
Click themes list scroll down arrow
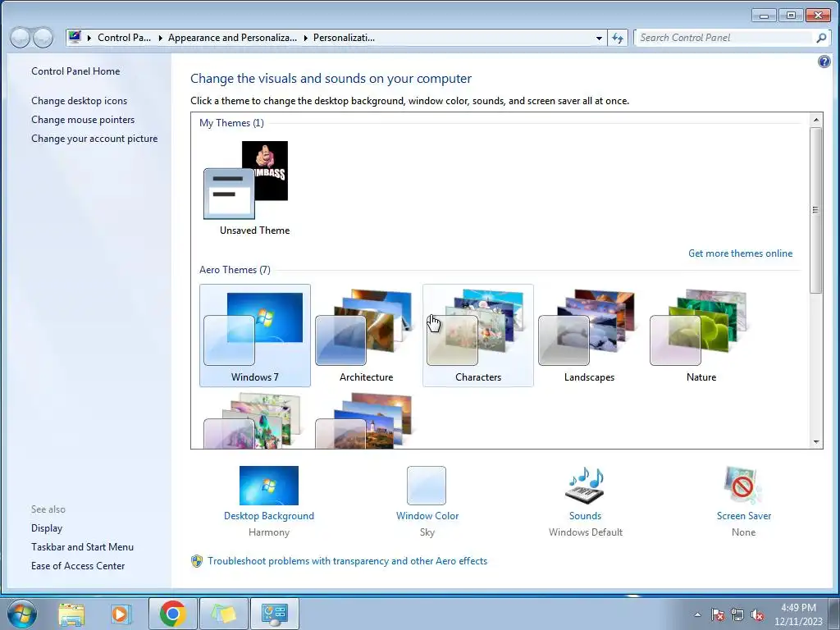816,442
